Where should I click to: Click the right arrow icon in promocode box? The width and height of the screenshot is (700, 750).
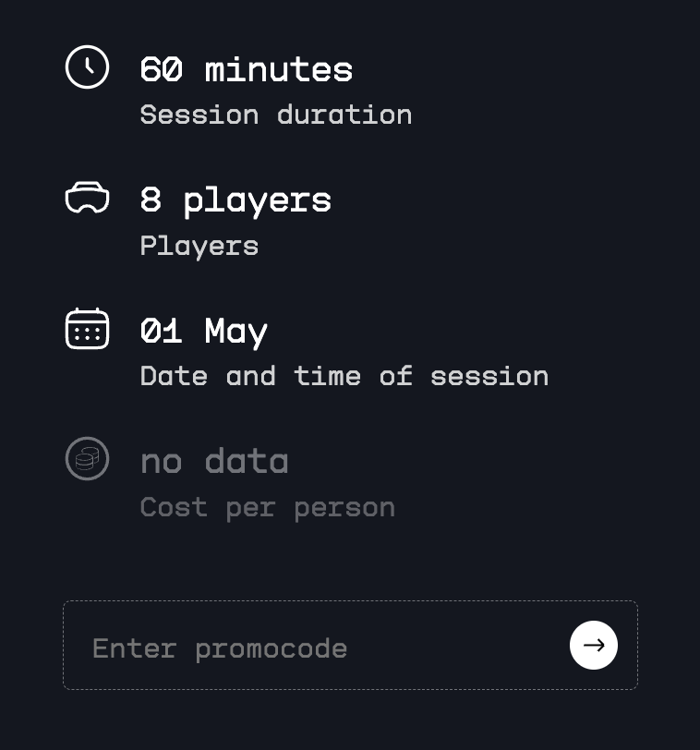tap(594, 645)
